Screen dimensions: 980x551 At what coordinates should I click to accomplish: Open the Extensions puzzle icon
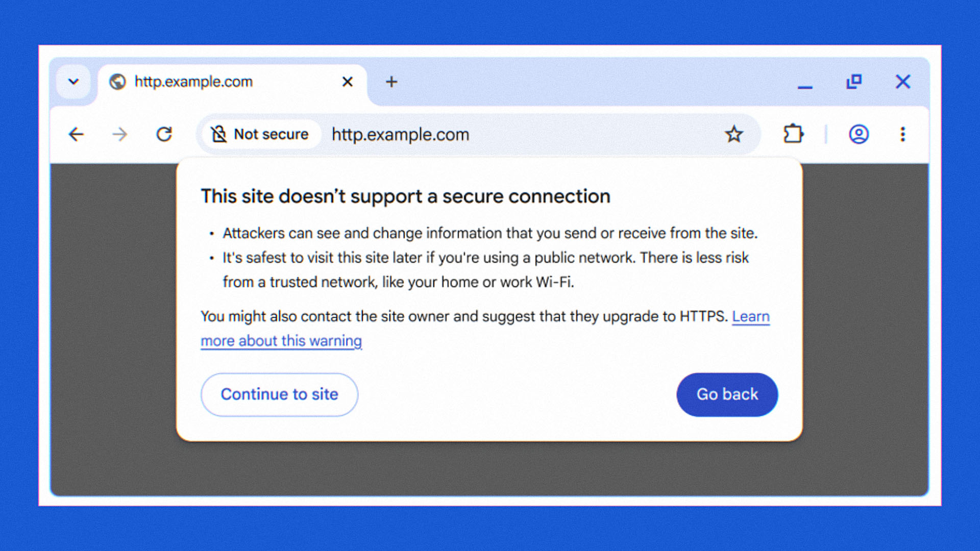(793, 134)
